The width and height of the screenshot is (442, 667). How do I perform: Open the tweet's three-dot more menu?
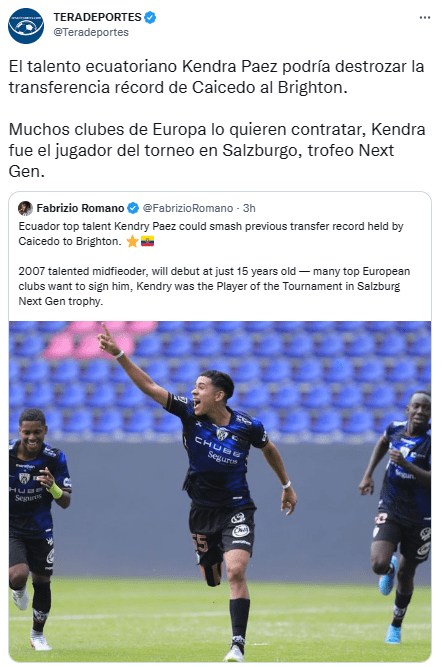pyautogui.click(x=425, y=17)
